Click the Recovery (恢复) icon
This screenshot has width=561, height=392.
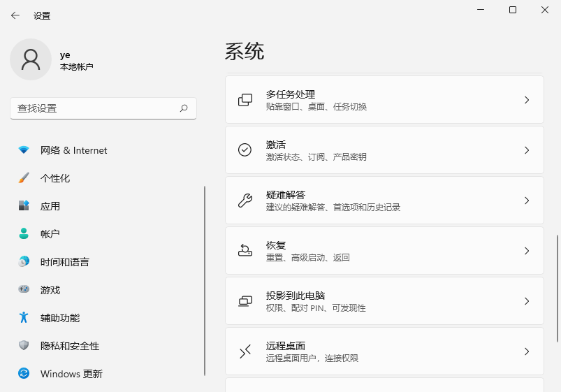[245, 251]
